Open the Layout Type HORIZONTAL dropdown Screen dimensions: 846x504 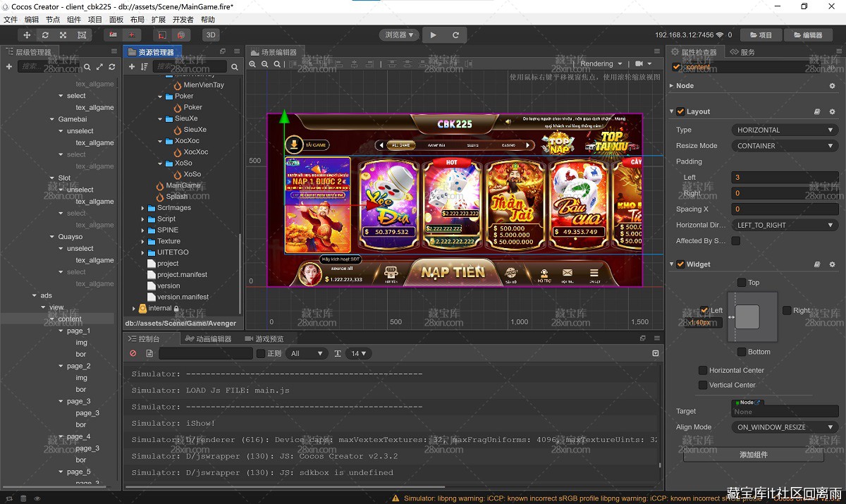click(x=785, y=130)
